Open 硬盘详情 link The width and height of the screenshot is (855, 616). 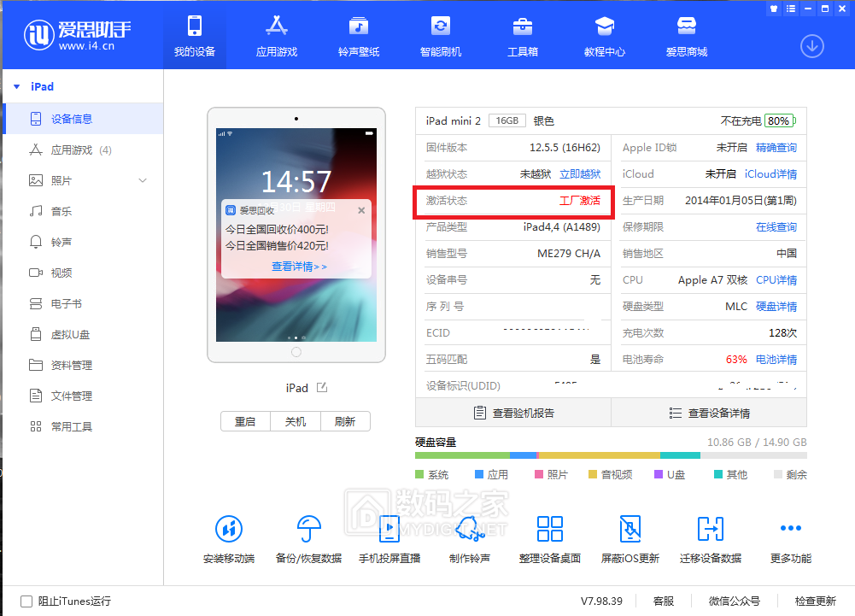[776, 306]
